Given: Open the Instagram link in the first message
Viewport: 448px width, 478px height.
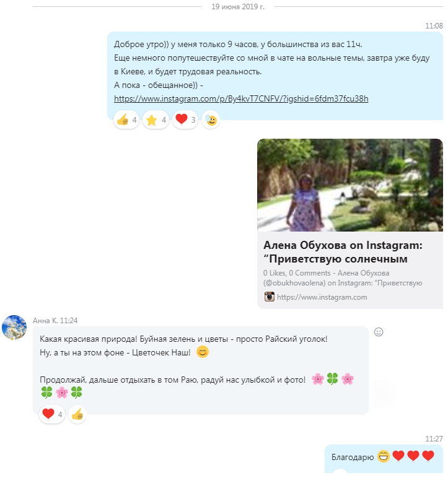Looking at the screenshot, I should (241, 99).
